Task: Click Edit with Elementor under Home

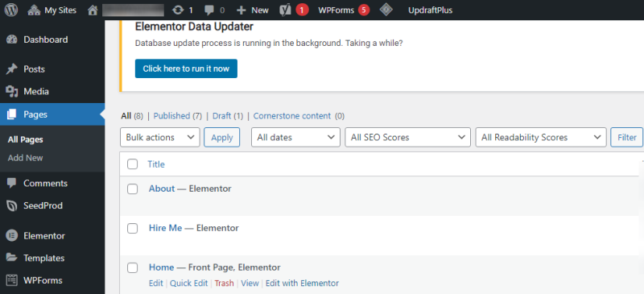Action: (303, 284)
